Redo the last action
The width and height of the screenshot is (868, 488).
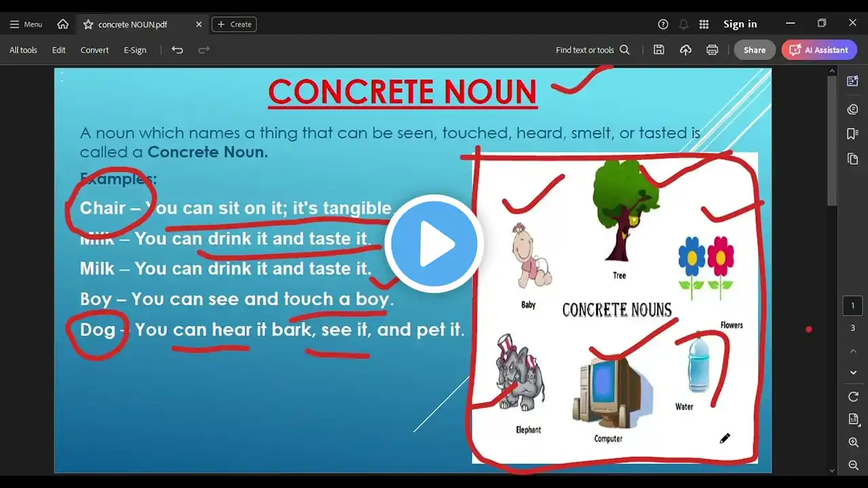(203, 50)
